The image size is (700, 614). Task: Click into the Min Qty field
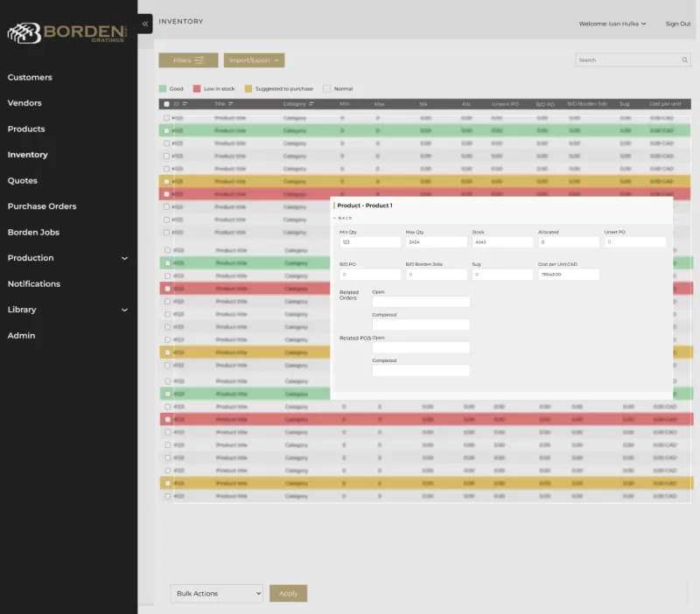[370, 242]
